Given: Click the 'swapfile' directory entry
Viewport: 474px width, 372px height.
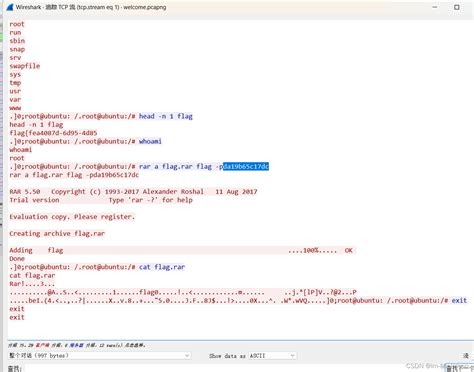Looking at the screenshot, I should [25, 66].
